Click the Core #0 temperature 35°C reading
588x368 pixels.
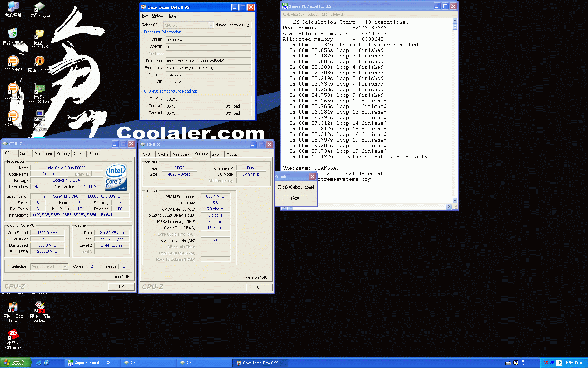pyautogui.click(x=195, y=106)
